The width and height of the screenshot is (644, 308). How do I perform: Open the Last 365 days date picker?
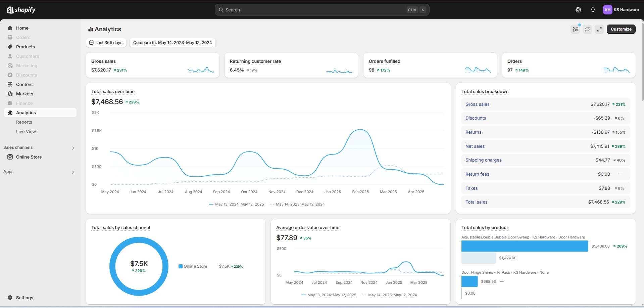[106, 43]
